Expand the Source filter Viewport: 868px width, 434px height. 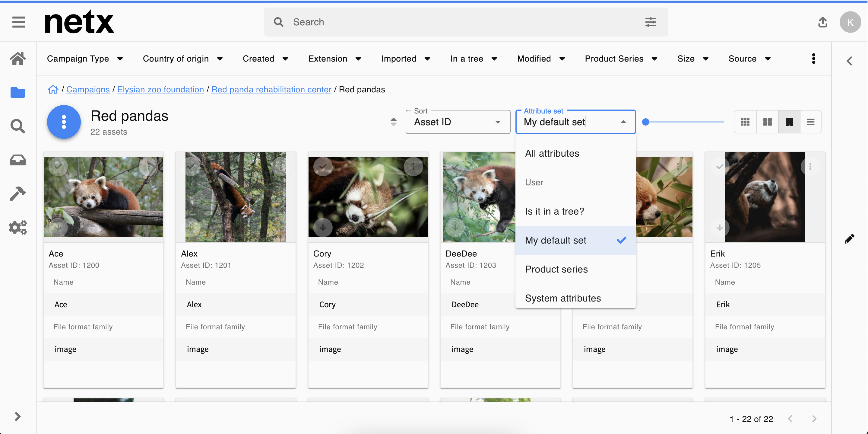click(x=750, y=59)
